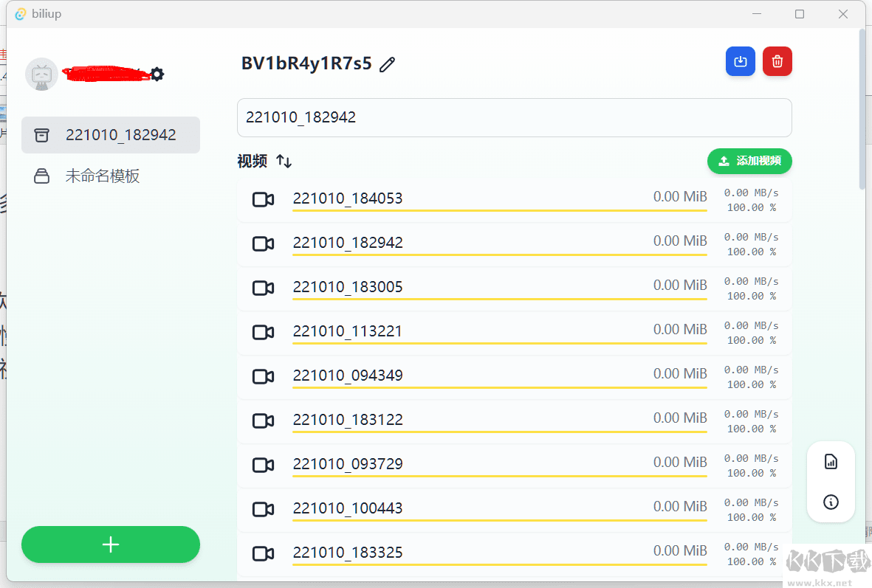Image resolution: width=872 pixels, height=588 pixels.
Task: Click the green plus add template button
Action: pyautogui.click(x=111, y=544)
